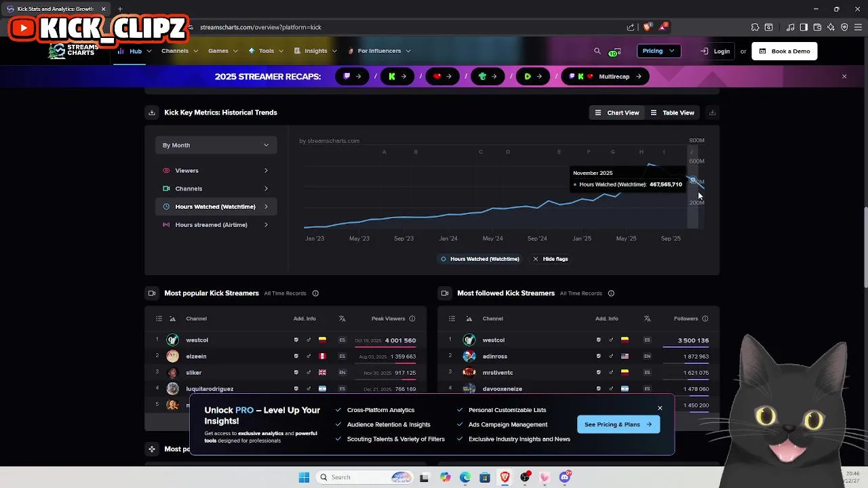Click the export icon beside Table View
The image size is (868, 488).
tap(712, 113)
